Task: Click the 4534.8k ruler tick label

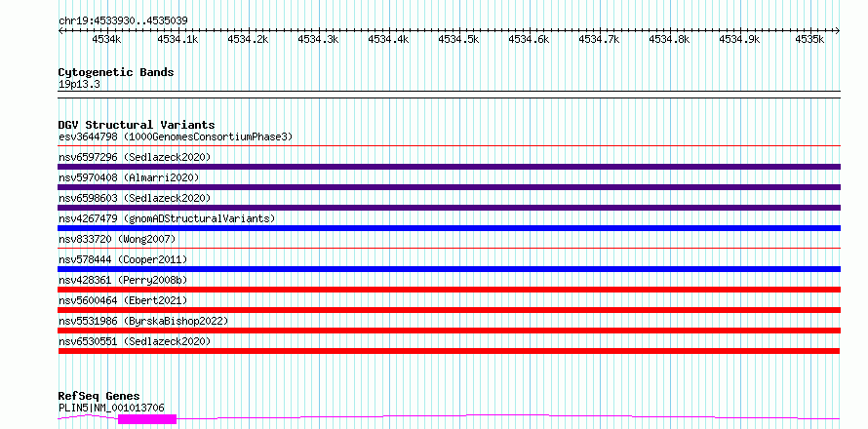Action: [x=670, y=39]
